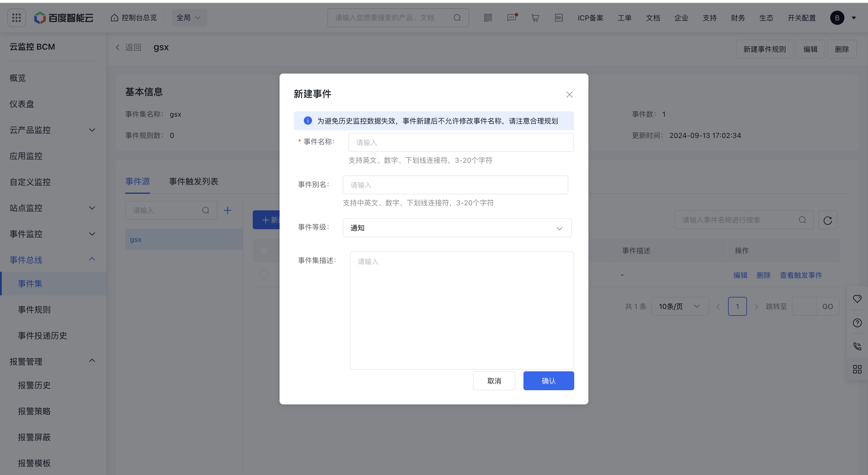
Task: Open the 事件等级 dropdown showing 通知
Action: (x=457, y=228)
